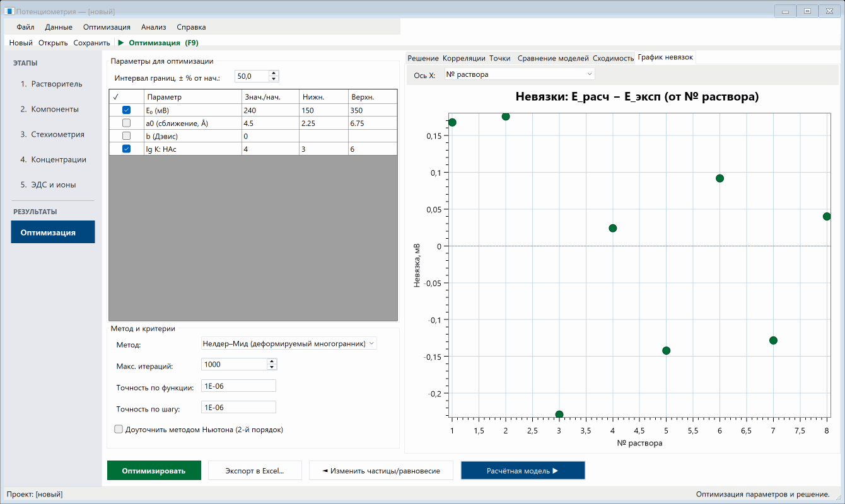Click the E₀ lower bound cell "150"

click(x=323, y=110)
